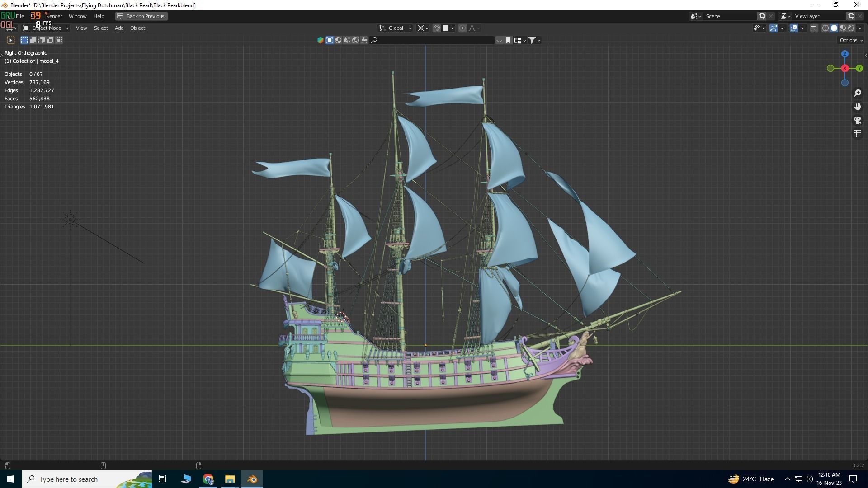Toggle Show Overlays button
The image size is (868, 488).
pyautogui.click(x=794, y=28)
